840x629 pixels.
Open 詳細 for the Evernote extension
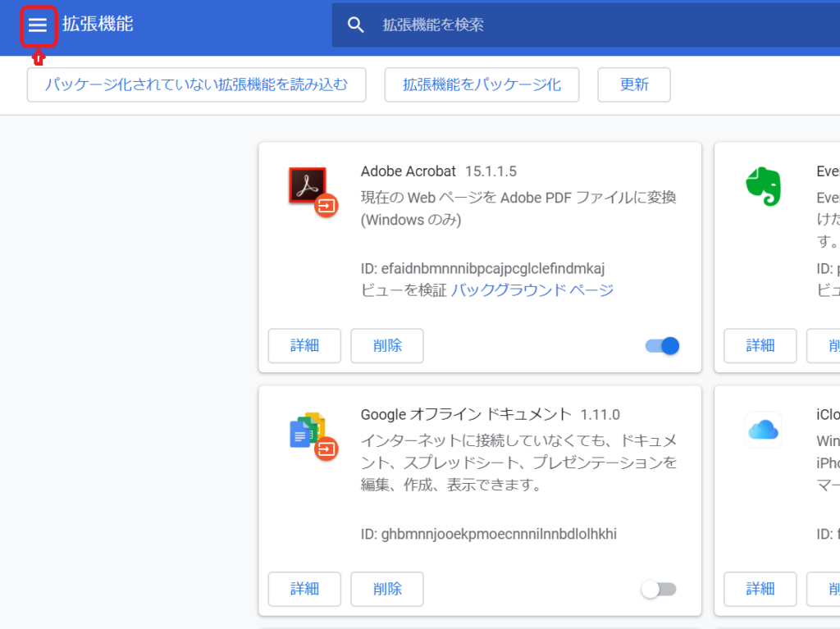click(x=760, y=345)
